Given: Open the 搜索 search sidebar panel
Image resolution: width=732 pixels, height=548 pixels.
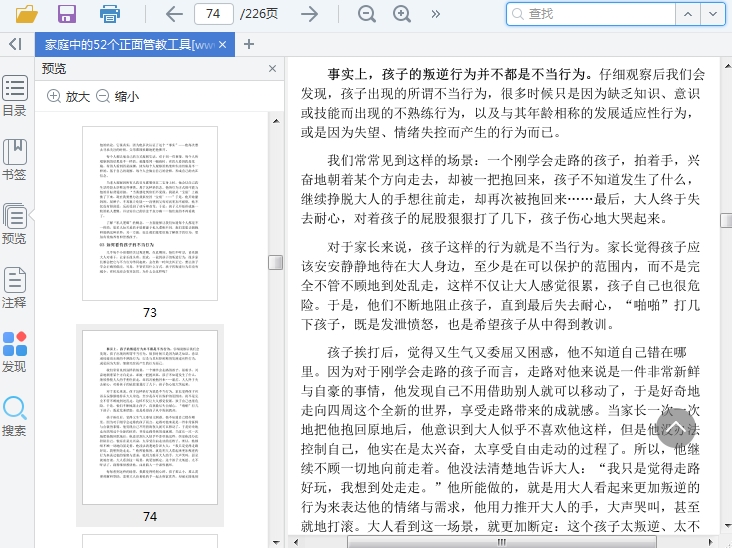Looking at the screenshot, I should (14, 416).
